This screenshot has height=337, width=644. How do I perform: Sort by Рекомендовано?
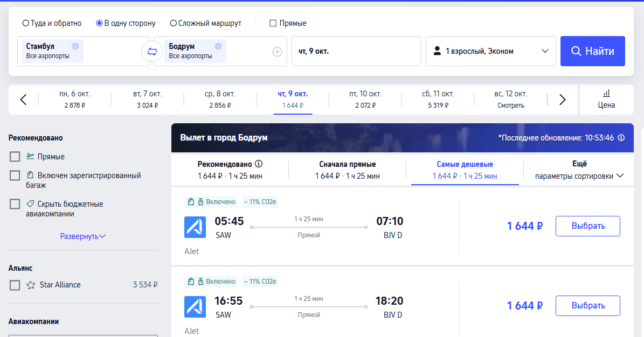230,170
